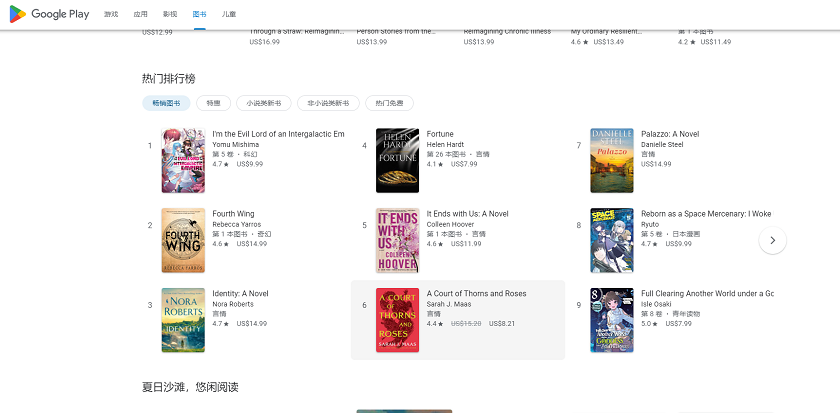Screen dimensions: 840x413
Task: Open A Court of Thorns and Roses cover
Action: click(398, 320)
